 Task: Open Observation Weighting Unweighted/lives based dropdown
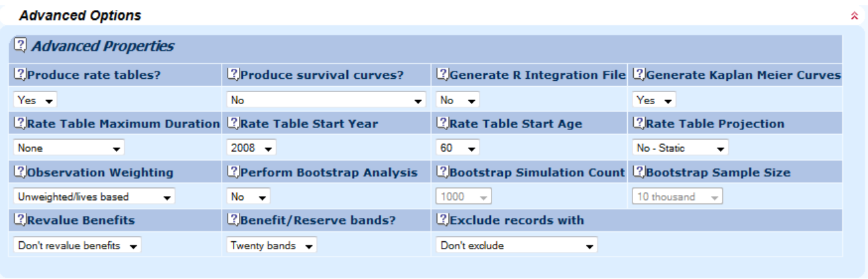[x=94, y=197]
